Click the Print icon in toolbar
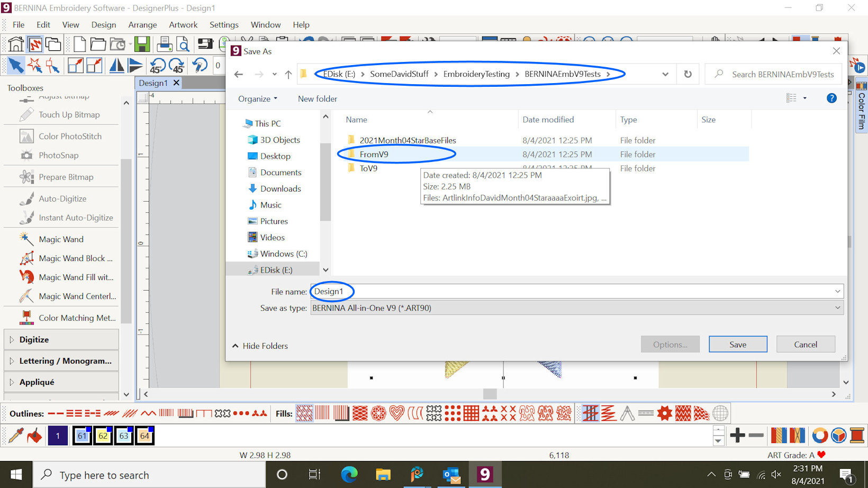This screenshot has height=488, width=868. point(165,44)
